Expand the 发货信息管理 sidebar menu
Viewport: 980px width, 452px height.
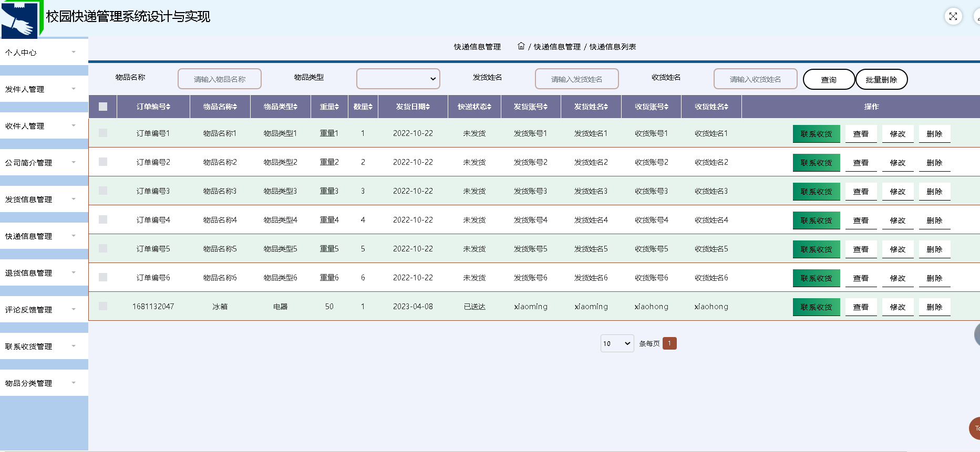click(44, 199)
